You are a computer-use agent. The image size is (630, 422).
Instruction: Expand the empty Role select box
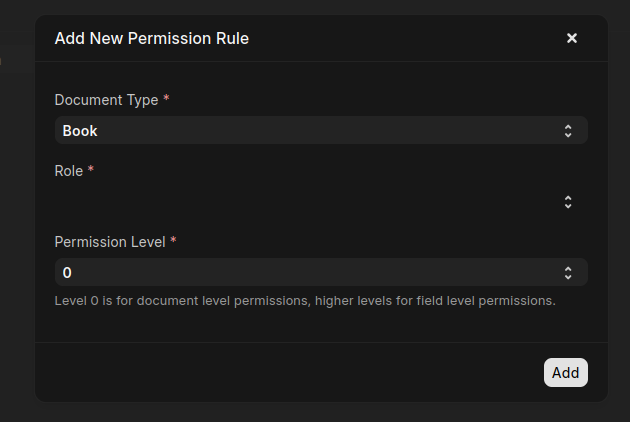[x=320, y=202]
